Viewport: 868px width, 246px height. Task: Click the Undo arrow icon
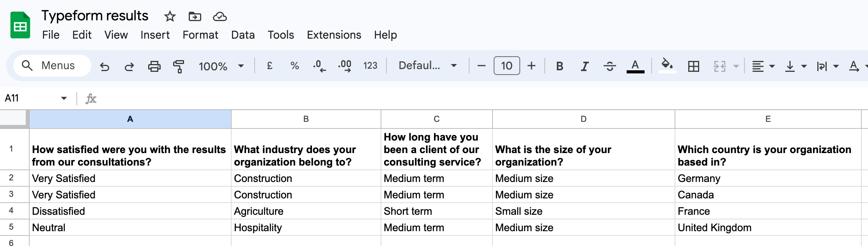[x=105, y=66]
